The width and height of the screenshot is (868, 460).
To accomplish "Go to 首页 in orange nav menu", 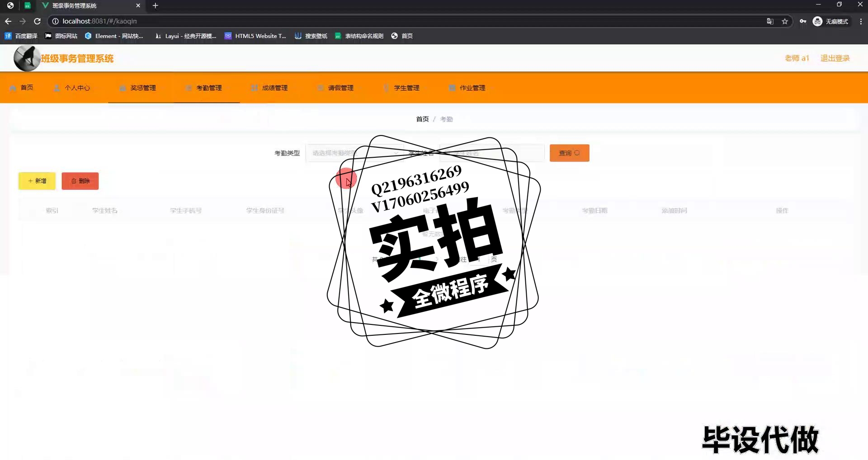I will [x=21, y=88].
